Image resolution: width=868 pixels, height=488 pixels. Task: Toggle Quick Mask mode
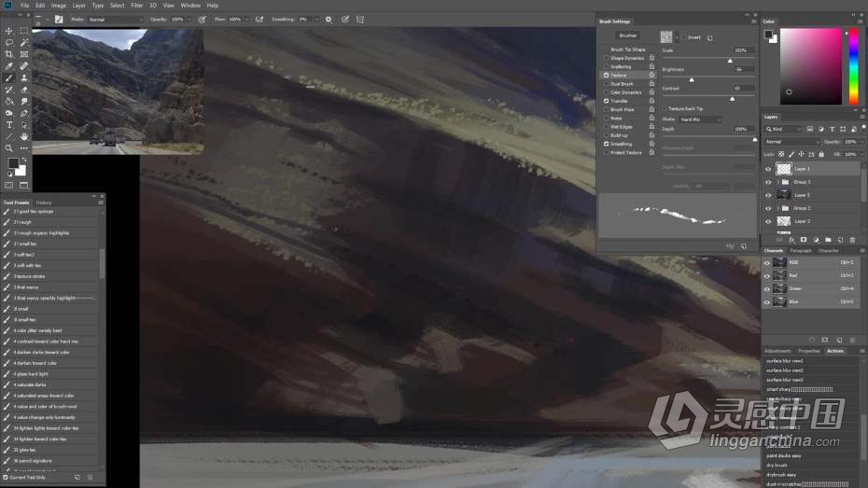[8, 186]
